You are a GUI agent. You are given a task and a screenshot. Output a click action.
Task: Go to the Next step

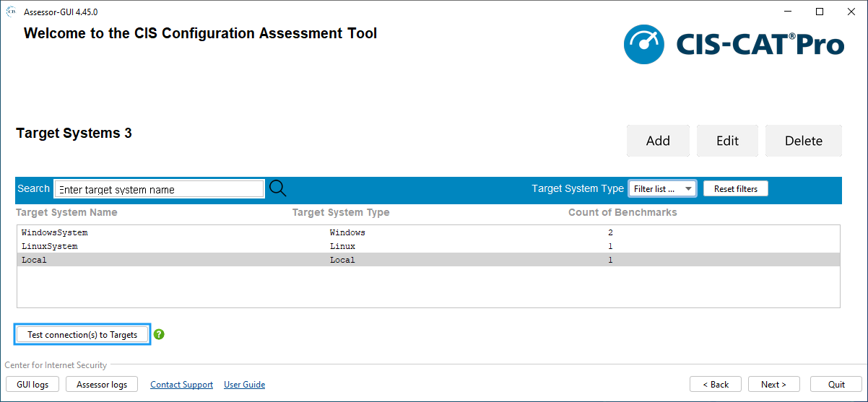(x=773, y=385)
